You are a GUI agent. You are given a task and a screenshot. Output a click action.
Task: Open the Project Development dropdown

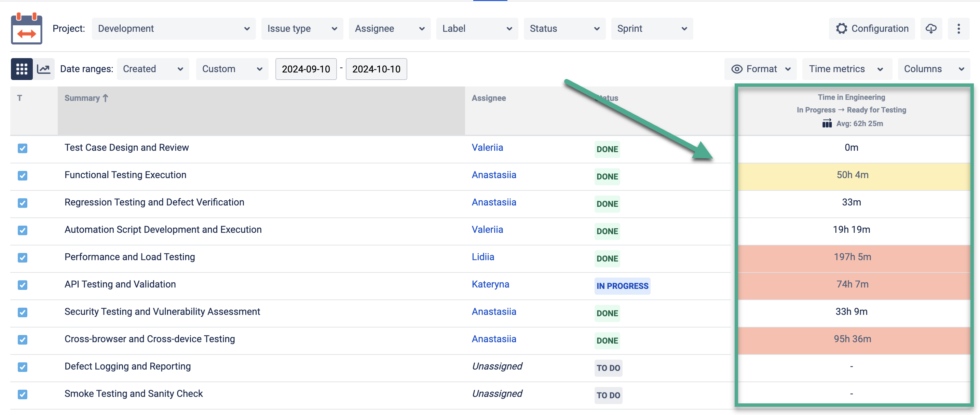point(174,29)
